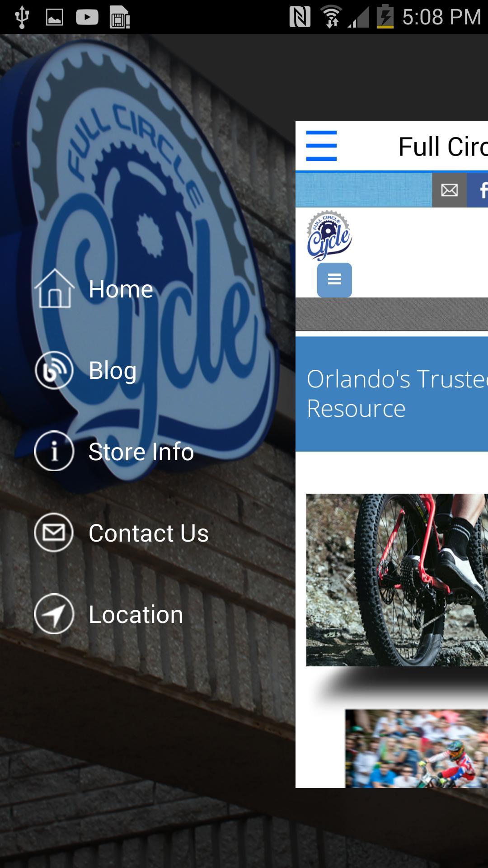The width and height of the screenshot is (488, 868).
Task: Tap the Store Info circle icon
Action: tap(54, 451)
